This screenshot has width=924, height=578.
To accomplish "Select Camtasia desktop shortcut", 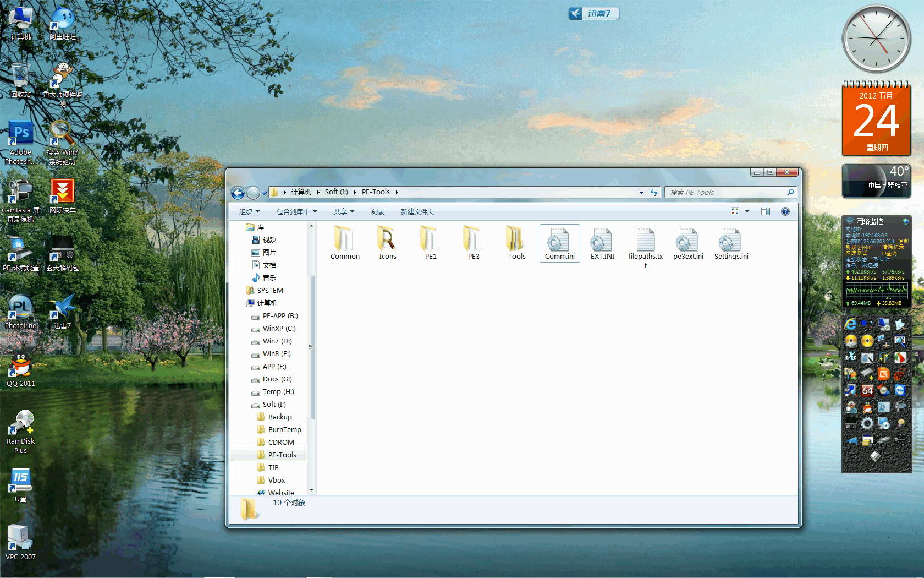I will (x=20, y=200).
